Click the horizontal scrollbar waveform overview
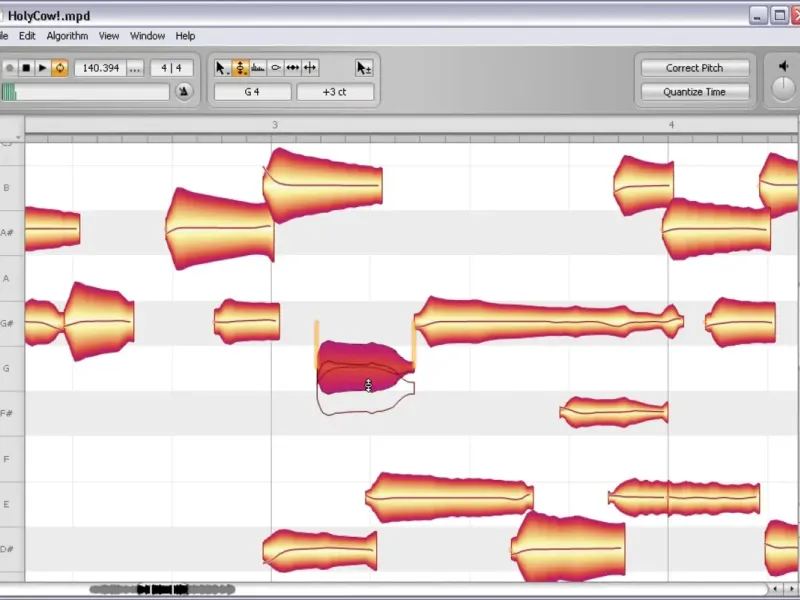800x600 pixels. 162,590
